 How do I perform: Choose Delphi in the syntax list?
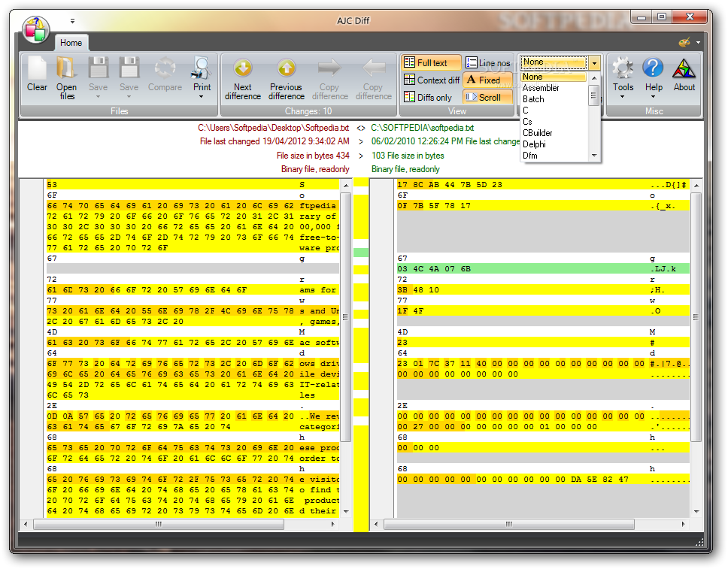(x=554, y=144)
